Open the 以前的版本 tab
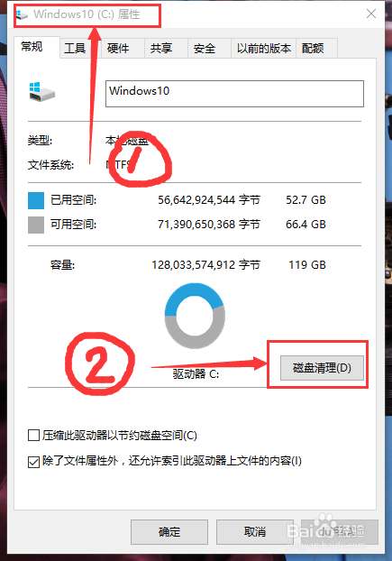Image resolution: width=392 pixels, height=561 pixels. click(264, 49)
